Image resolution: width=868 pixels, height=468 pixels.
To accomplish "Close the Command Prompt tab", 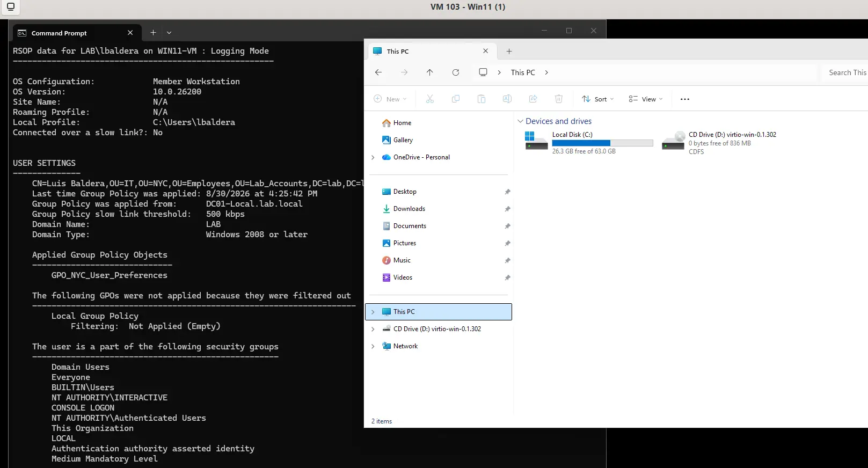I will pos(130,33).
